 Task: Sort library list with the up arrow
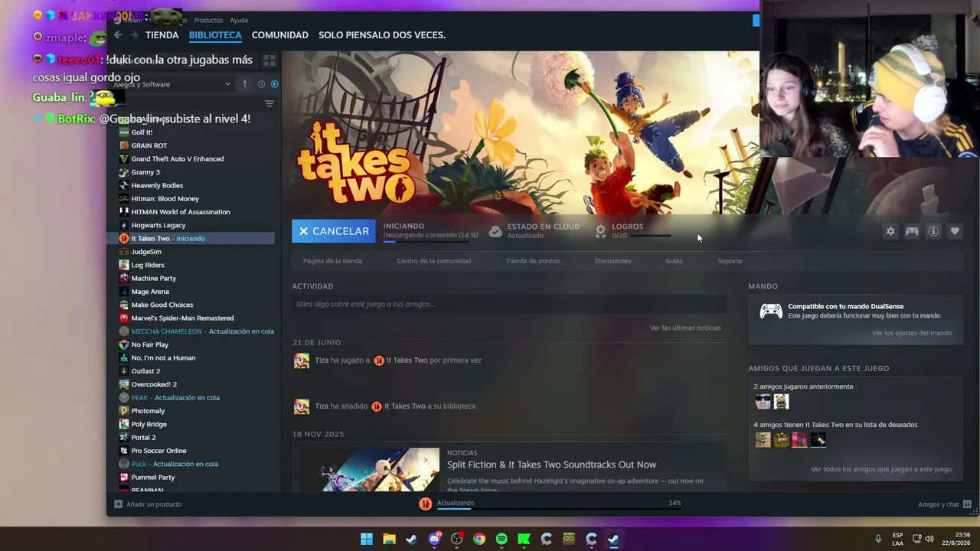click(x=245, y=84)
